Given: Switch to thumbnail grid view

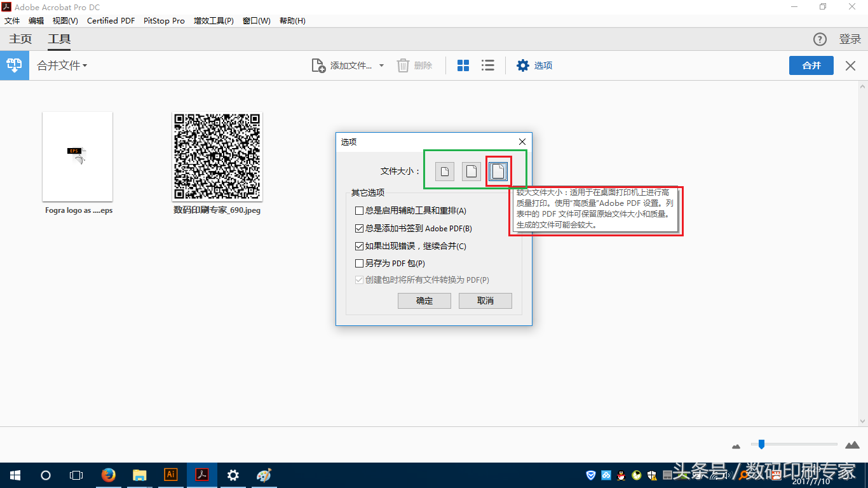Looking at the screenshot, I should 463,65.
